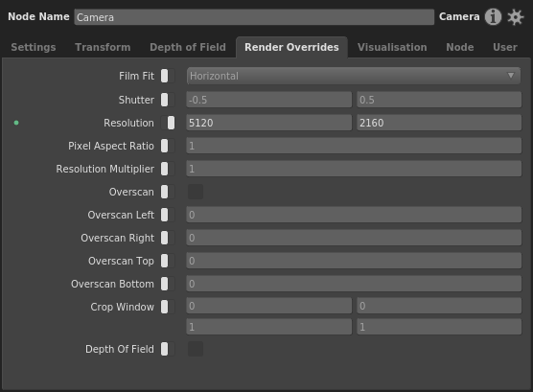Enable the Shutter override toggle

click(x=168, y=100)
